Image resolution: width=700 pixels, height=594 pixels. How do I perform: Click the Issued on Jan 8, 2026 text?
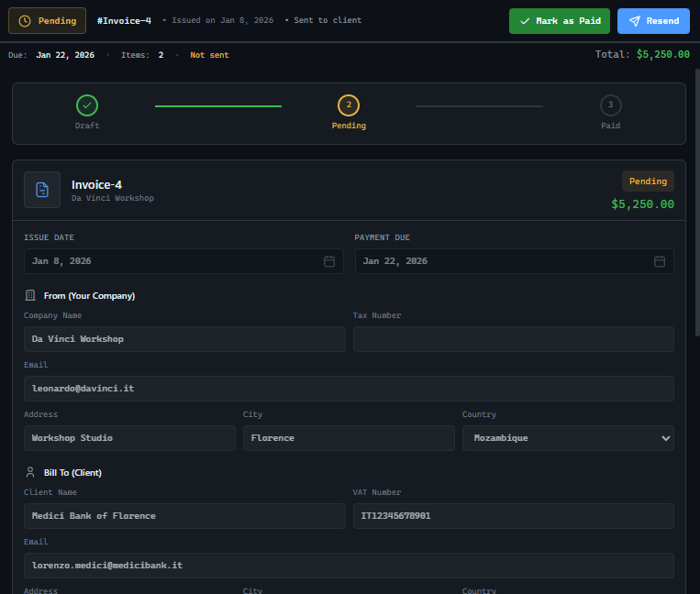pos(222,20)
